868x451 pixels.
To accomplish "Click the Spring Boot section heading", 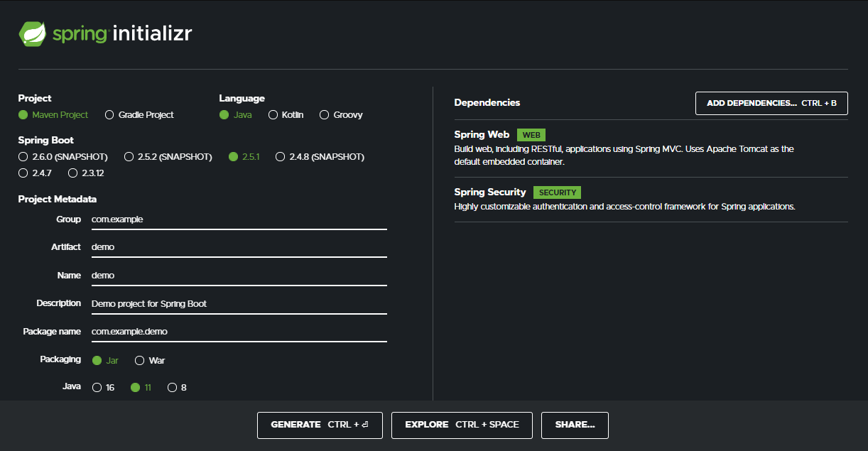I will click(x=46, y=140).
